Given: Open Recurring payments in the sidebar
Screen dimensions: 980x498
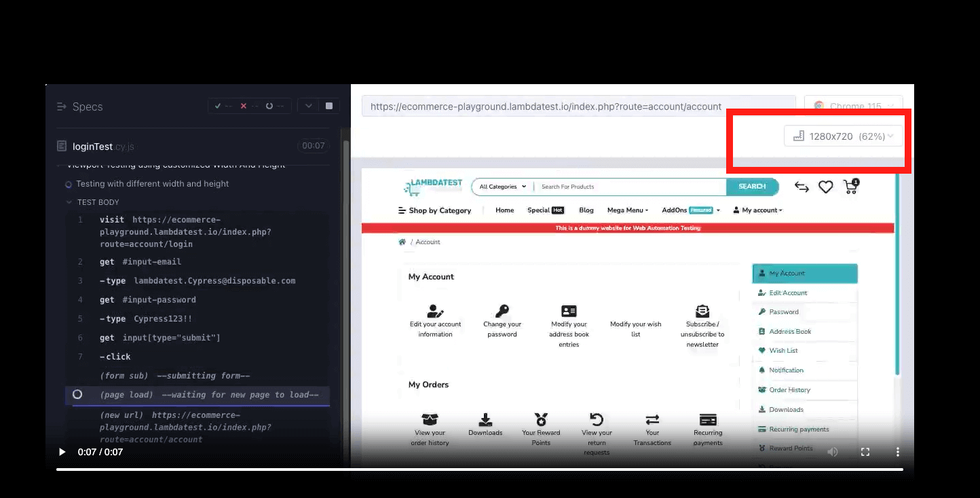Looking at the screenshot, I should point(805,429).
